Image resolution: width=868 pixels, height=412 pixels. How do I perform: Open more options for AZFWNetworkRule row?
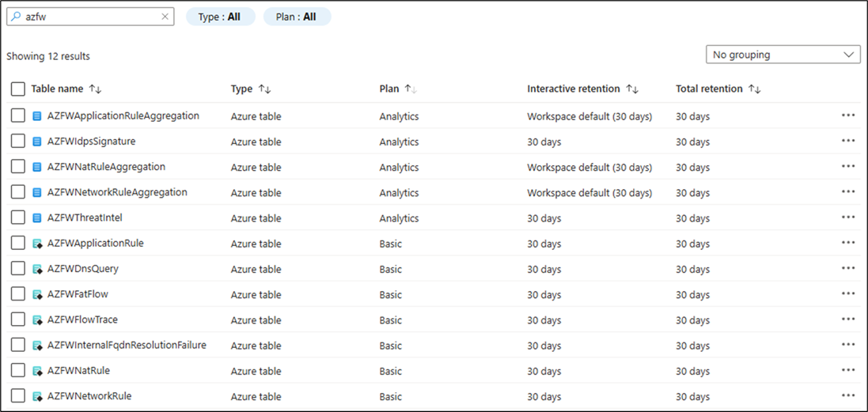848,395
